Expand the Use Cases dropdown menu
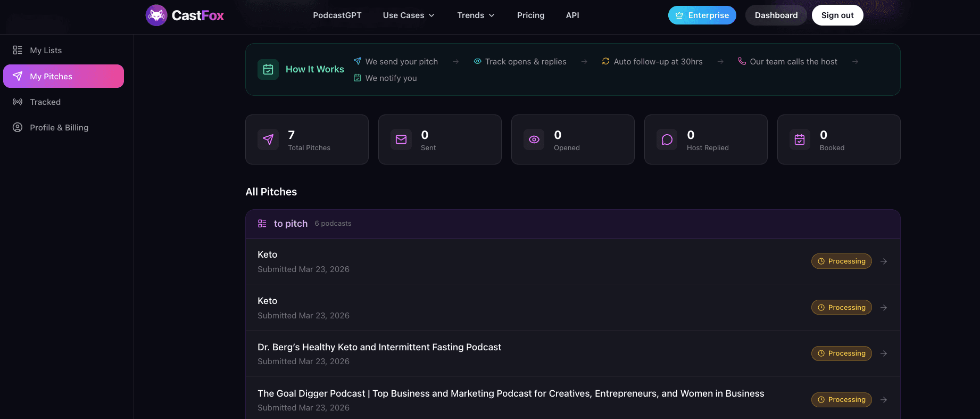 [409, 15]
